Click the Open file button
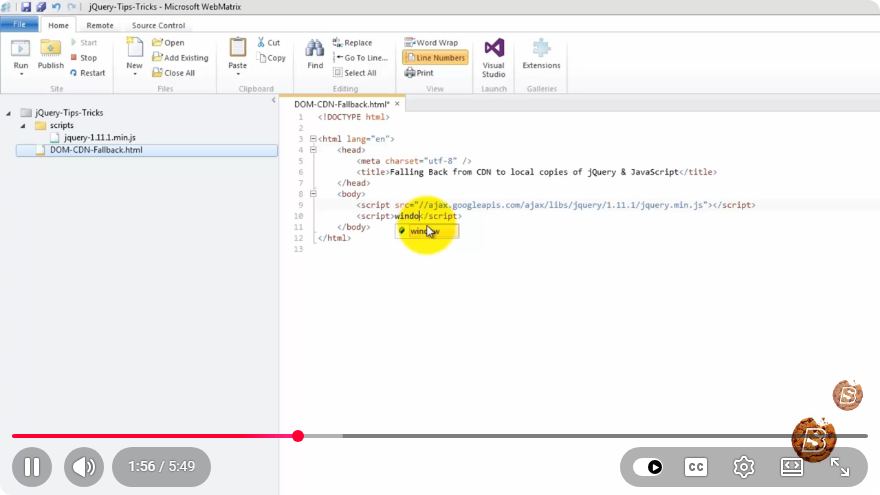 coord(168,43)
